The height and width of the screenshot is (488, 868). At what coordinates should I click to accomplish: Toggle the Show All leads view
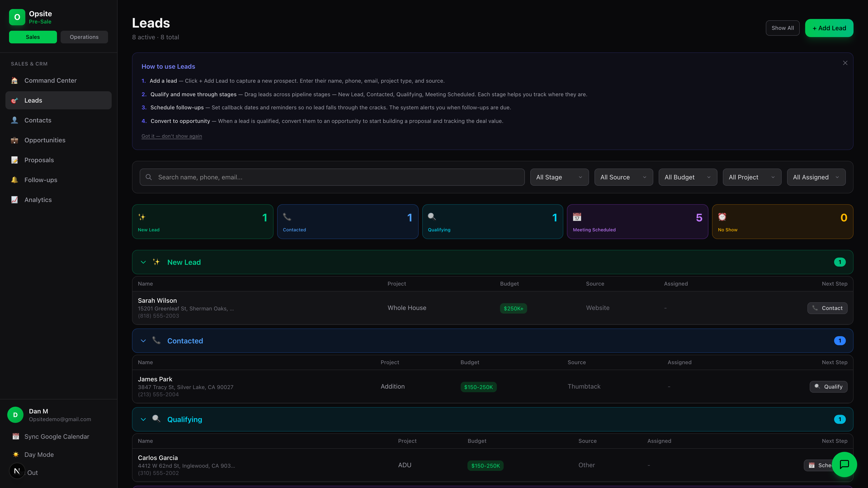(x=782, y=28)
